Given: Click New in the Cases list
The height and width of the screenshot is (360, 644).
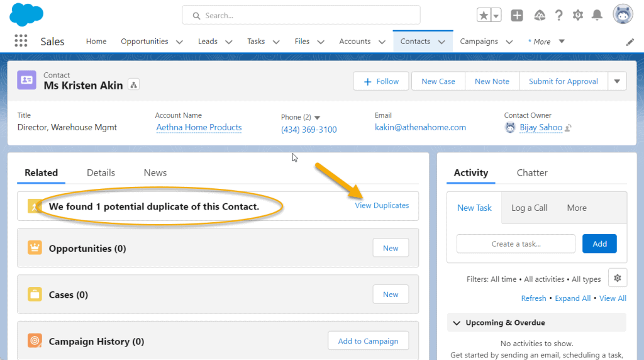Looking at the screenshot, I should pos(391,295).
